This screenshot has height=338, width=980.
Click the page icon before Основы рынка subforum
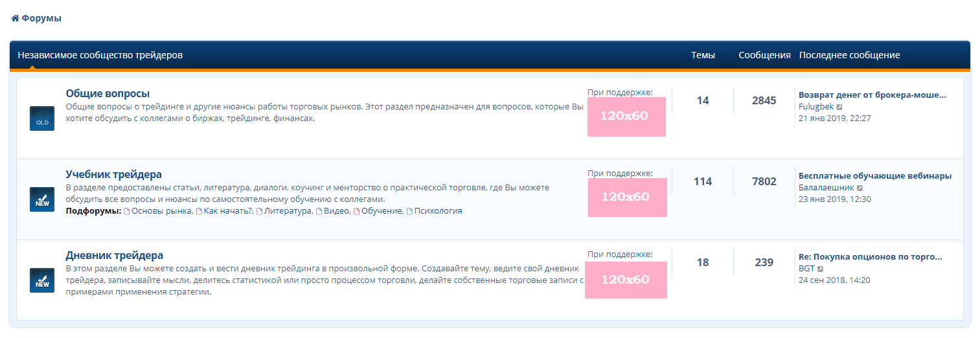(x=127, y=212)
